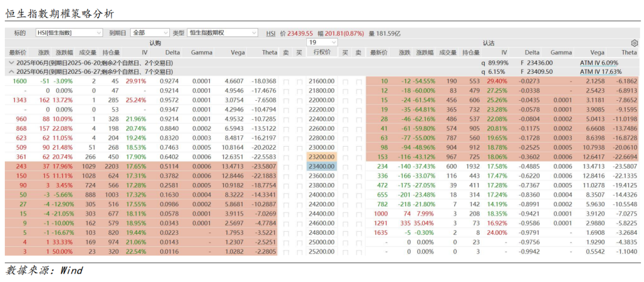Viewport: 644px width, 282px height.
Task: Open the strike count dropdown showing 19
Action: click(322, 42)
